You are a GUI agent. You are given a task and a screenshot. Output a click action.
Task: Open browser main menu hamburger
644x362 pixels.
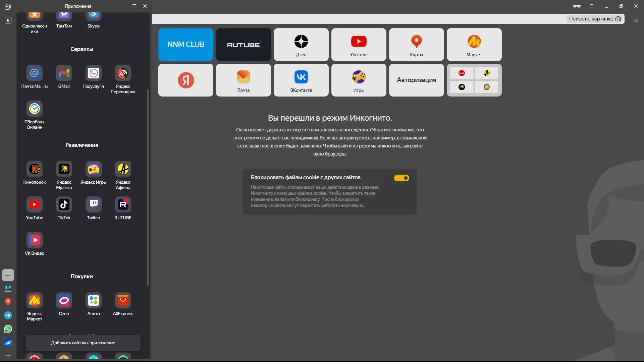tap(592, 6)
